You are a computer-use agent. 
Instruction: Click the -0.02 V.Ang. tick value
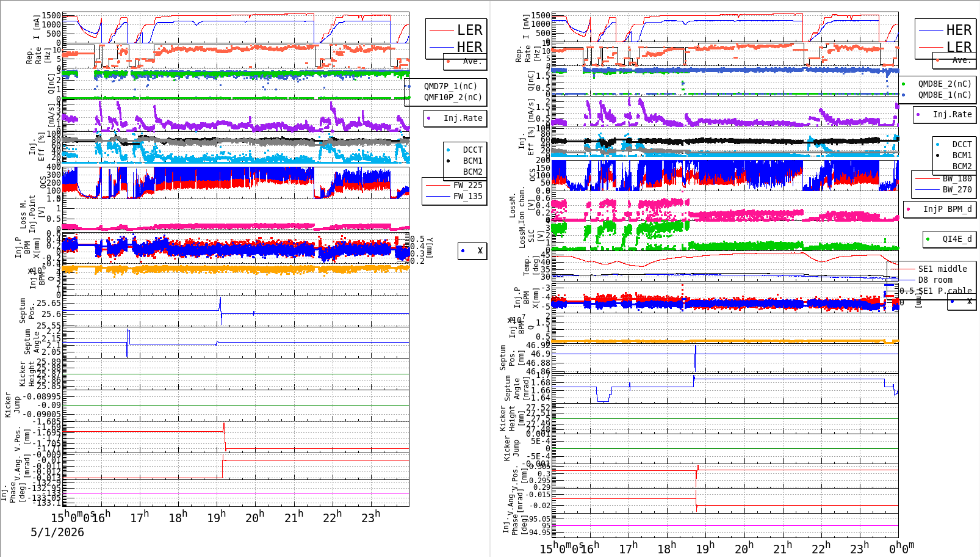click(539, 506)
